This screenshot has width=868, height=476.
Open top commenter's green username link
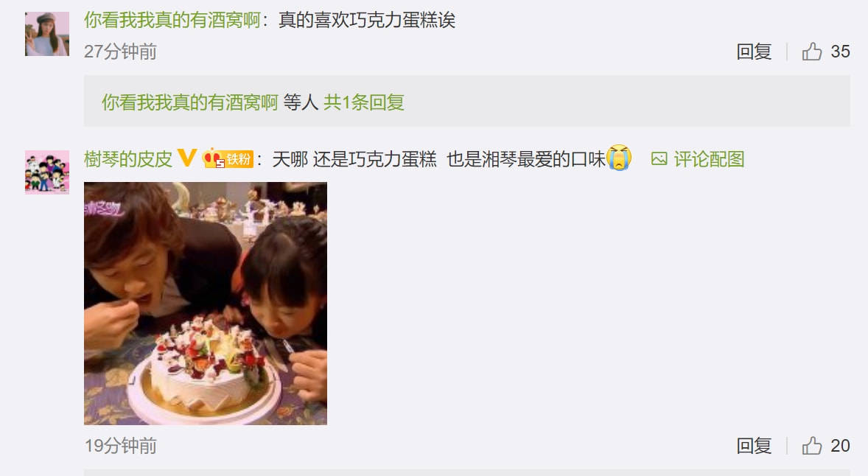[x=172, y=20]
